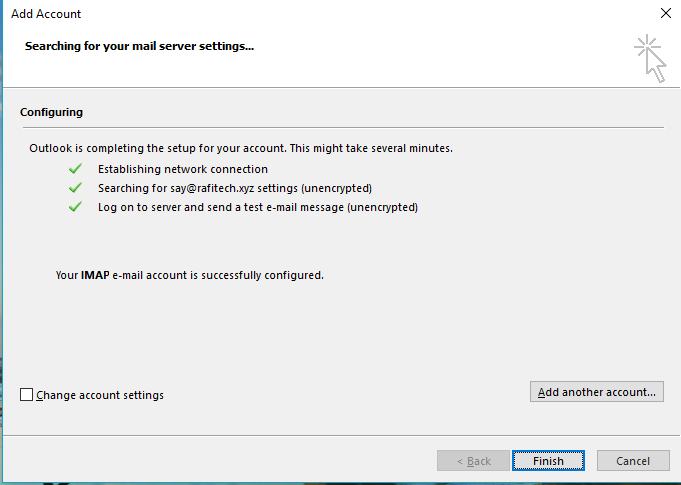Click 'Log on to server and send a test e-mail message' text
The image size is (681, 485).
tap(221, 207)
